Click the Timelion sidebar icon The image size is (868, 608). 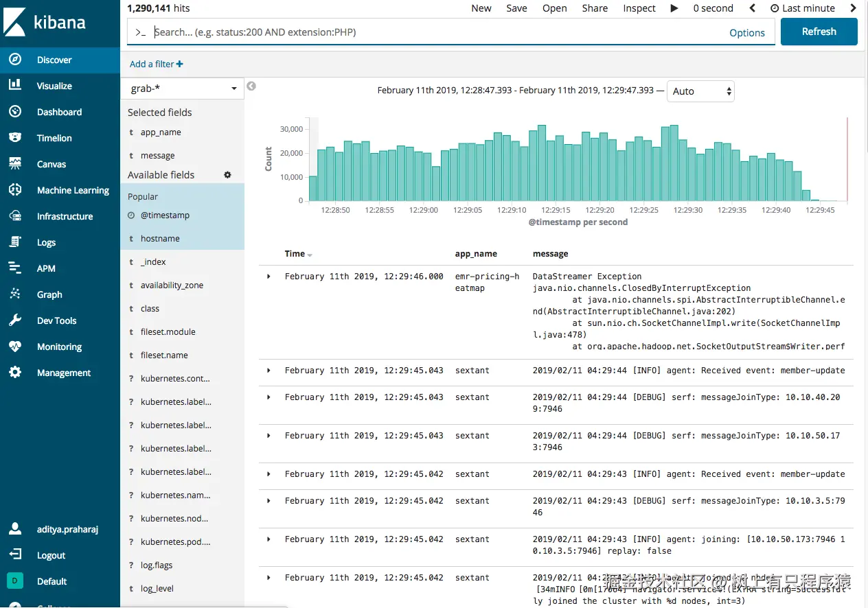14,138
